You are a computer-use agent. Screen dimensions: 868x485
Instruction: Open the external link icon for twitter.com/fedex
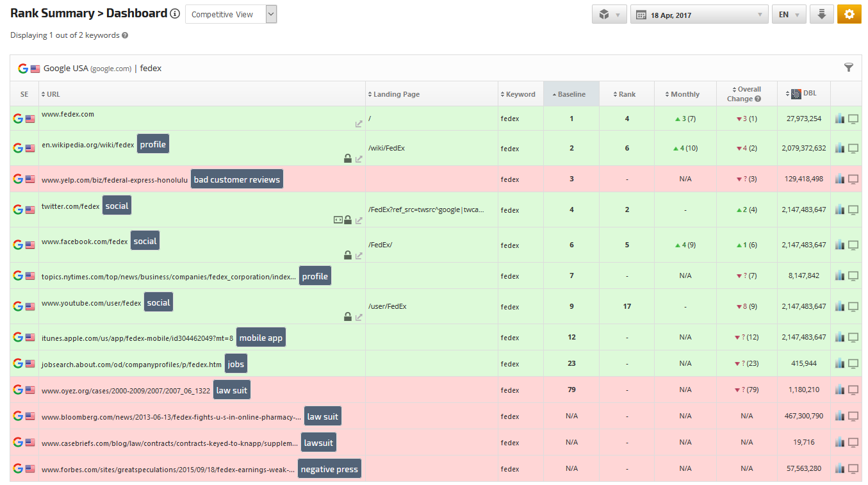pos(359,220)
